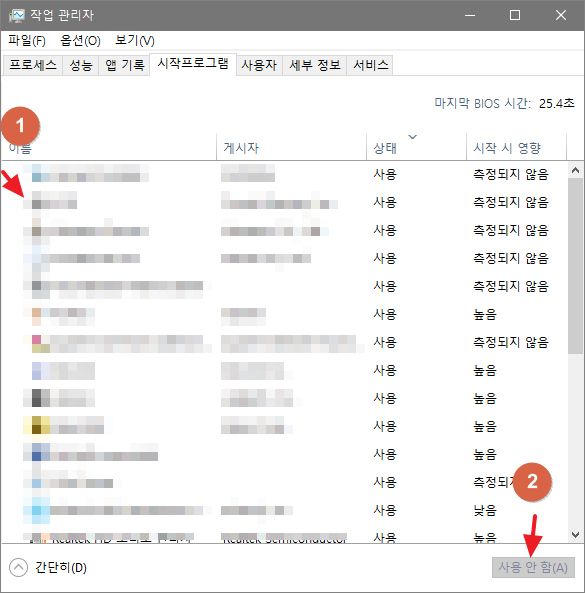Select the row with 낮음 startup impact
Screen dimensions: 585x593
pyautogui.click(x=284, y=510)
